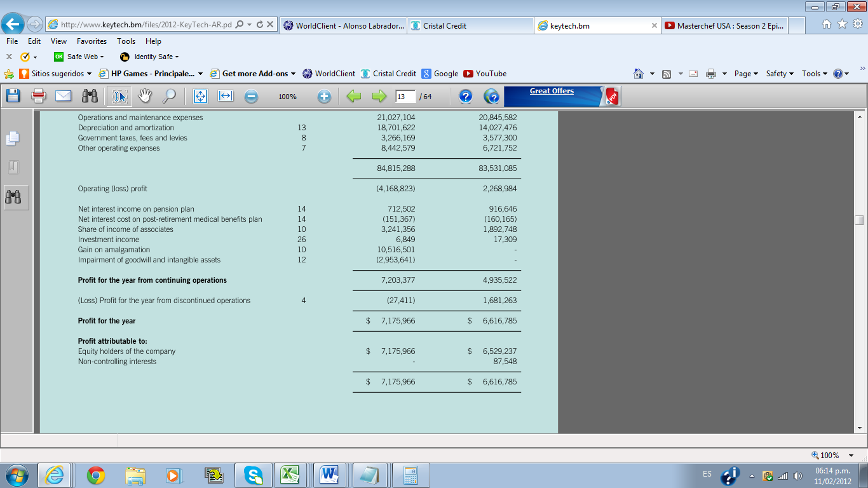The image size is (868, 488).
Task: Go to next page with the right green arrow
Action: click(x=379, y=97)
